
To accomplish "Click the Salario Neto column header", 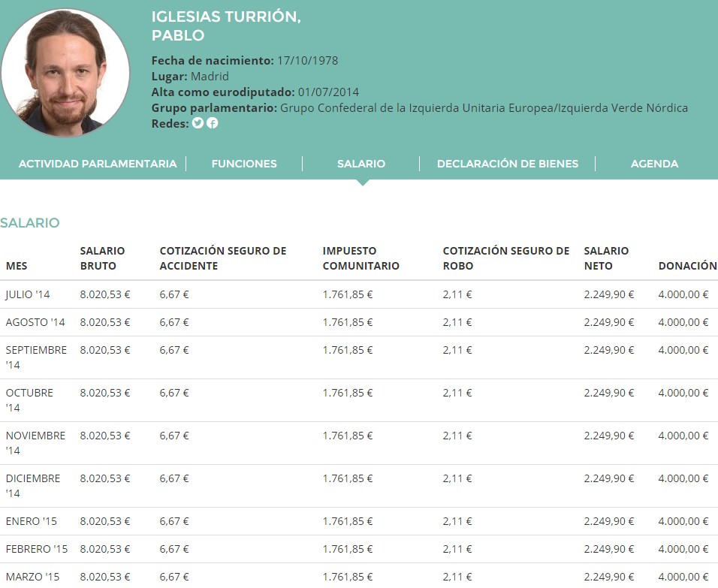I will (x=606, y=258).
